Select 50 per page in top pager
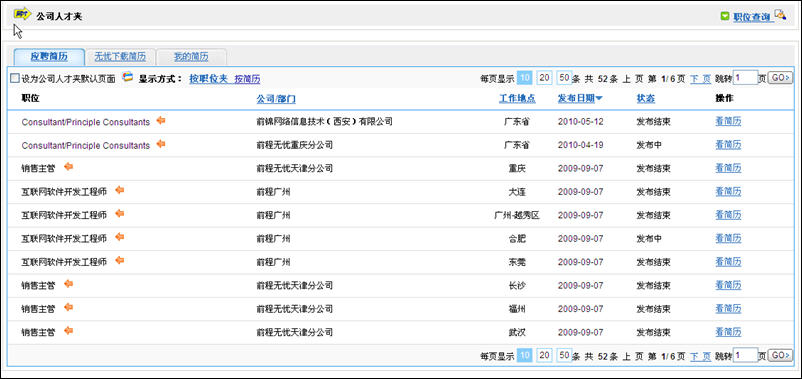Screen dimensions: 802x379 (564, 78)
